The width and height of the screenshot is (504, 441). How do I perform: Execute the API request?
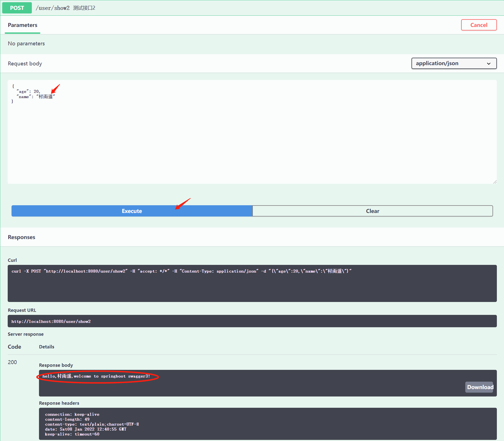pos(132,211)
